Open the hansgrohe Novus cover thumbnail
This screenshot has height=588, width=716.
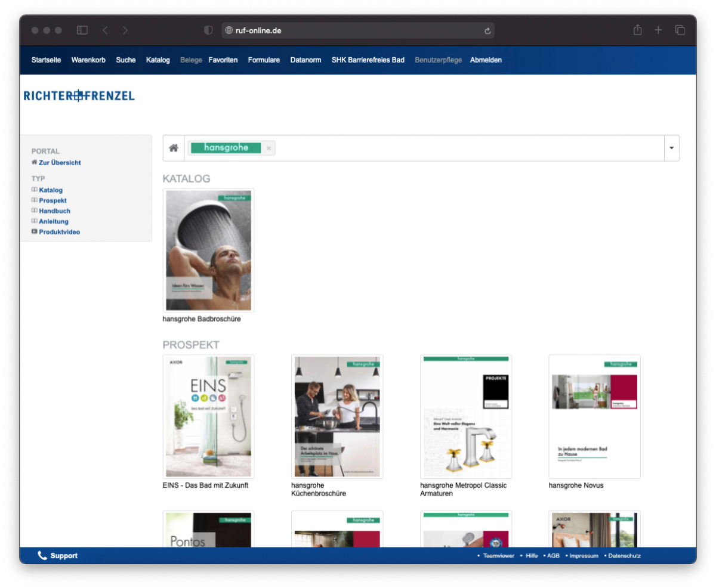[594, 417]
